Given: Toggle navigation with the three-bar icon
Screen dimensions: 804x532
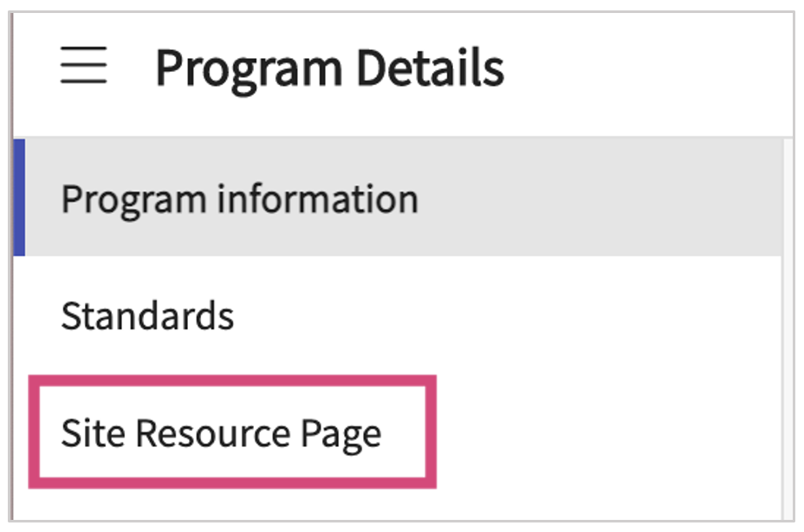Looking at the screenshot, I should 83,67.
